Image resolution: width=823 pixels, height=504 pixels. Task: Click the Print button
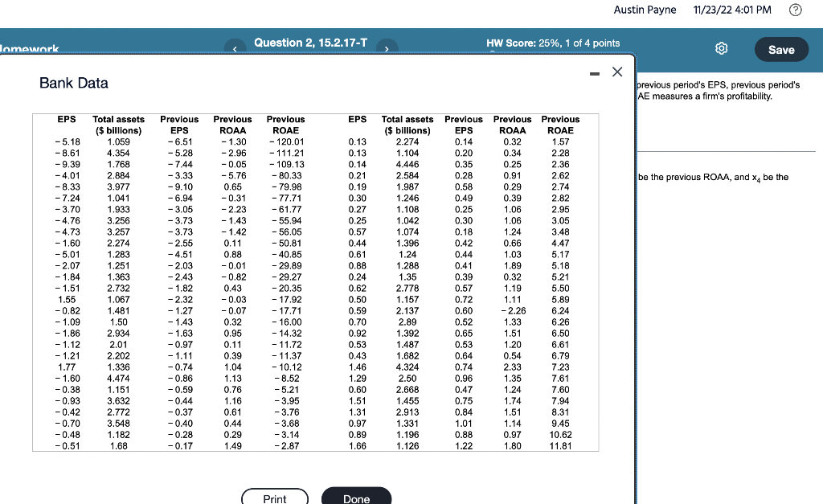[x=275, y=497]
